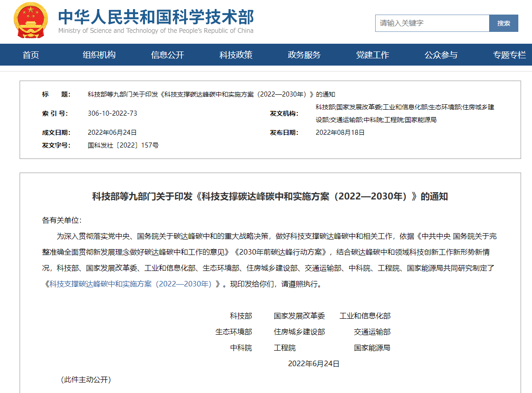Click 工程院 in the signature block
Screen dimensions: 532x393
pos(284,347)
